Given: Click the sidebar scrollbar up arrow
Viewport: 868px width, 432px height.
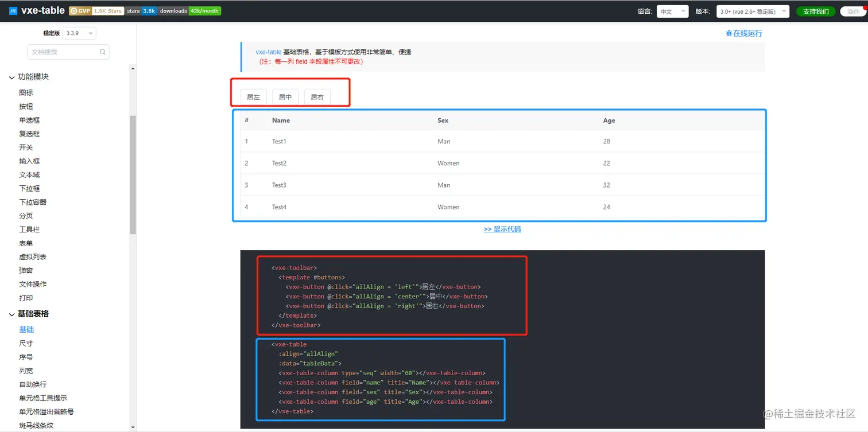Looking at the screenshot, I should (x=133, y=69).
